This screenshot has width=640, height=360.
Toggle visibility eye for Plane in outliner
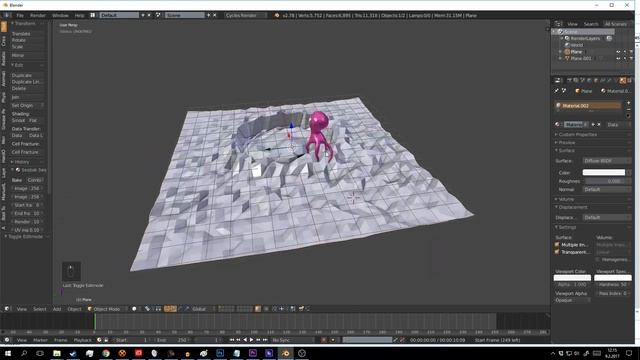pyautogui.click(x=618, y=52)
